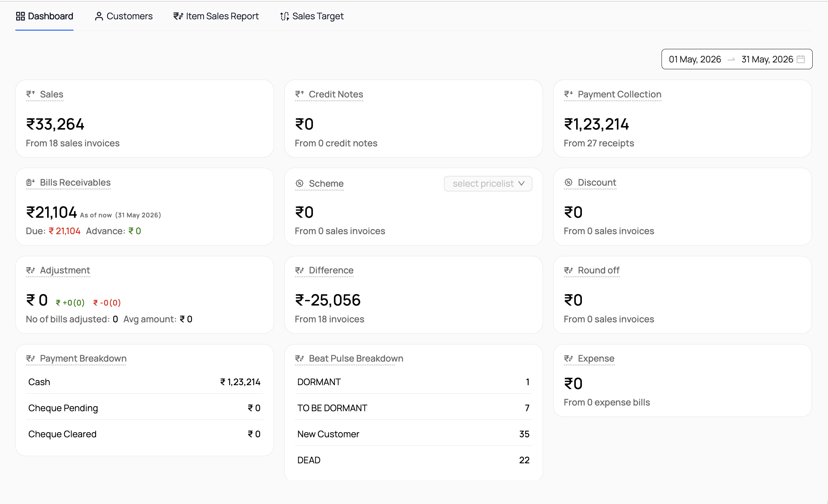Click the Payment Breakdown card icon
Screen dimensions: 828x504
click(x=30, y=358)
